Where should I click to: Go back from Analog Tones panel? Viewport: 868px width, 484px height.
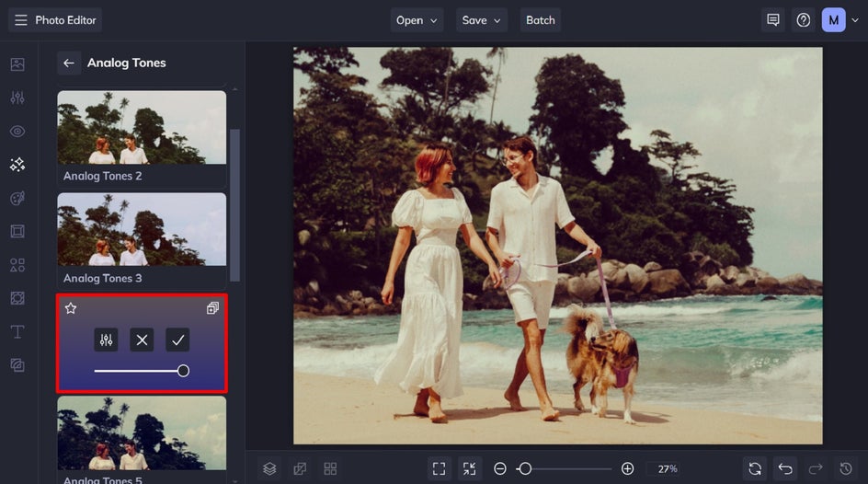(x=69, y=63)
